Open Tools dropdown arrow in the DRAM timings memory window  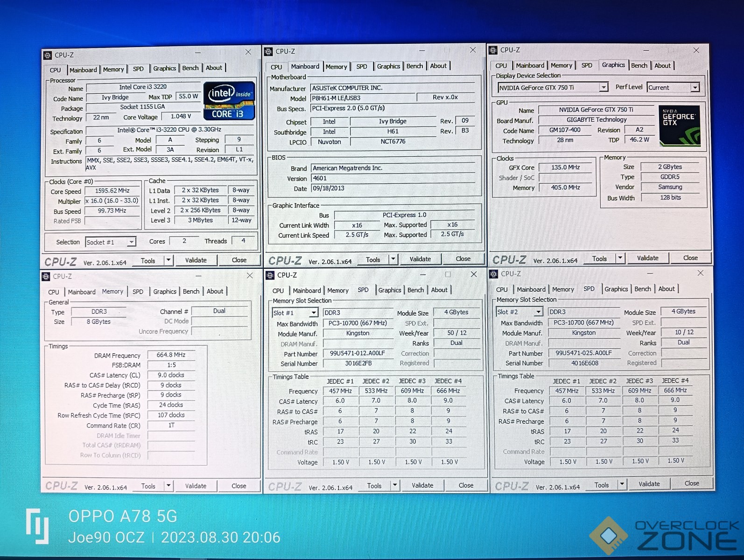[x=168, y=486]
